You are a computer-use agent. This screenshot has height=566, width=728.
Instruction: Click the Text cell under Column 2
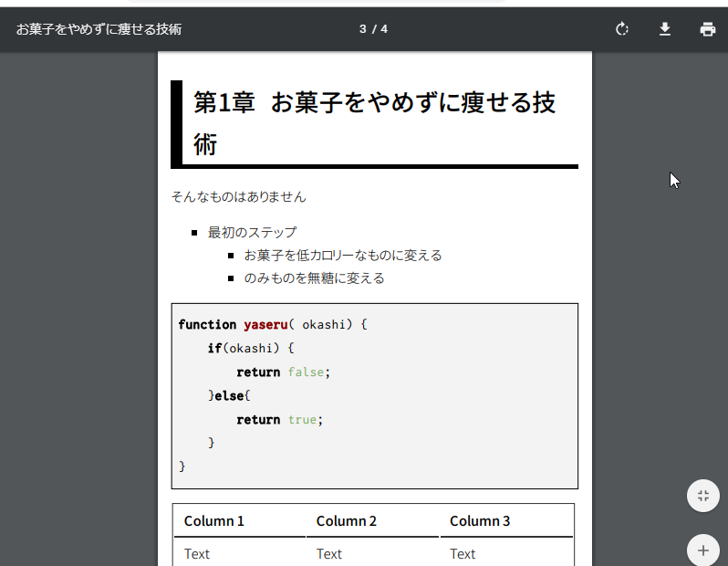coord(329,554)
